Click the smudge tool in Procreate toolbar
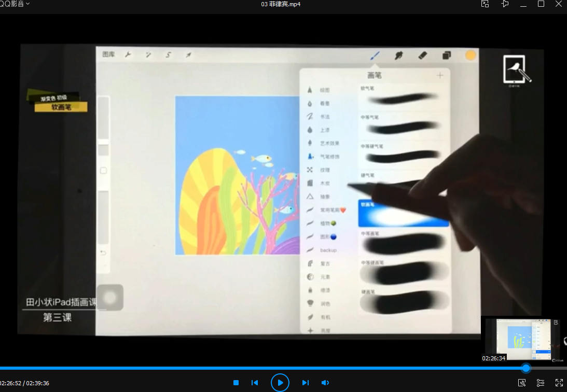The width and height of the screenshot is (567, 392). (398, 55)
